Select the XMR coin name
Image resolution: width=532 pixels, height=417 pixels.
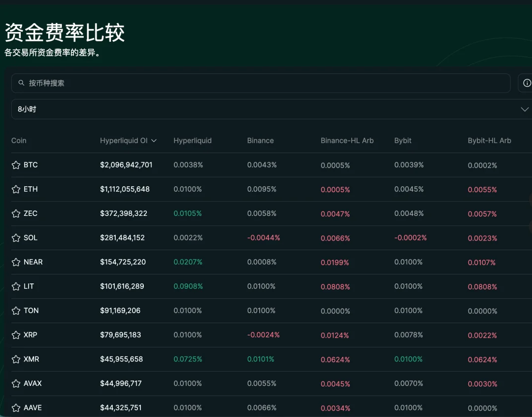[x=31, y=359]
